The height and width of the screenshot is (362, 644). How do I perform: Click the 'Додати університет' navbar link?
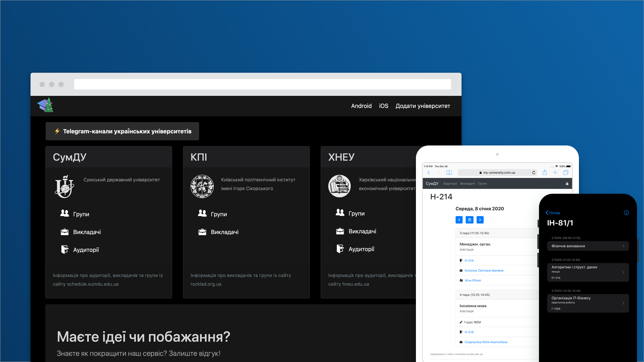tap(423, 106)
